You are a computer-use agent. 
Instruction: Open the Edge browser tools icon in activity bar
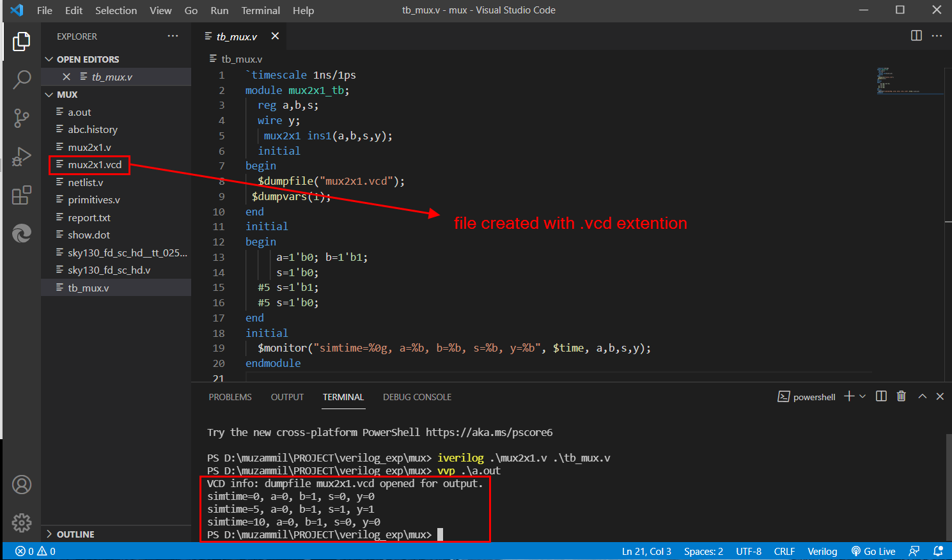(x=22, y=233)
